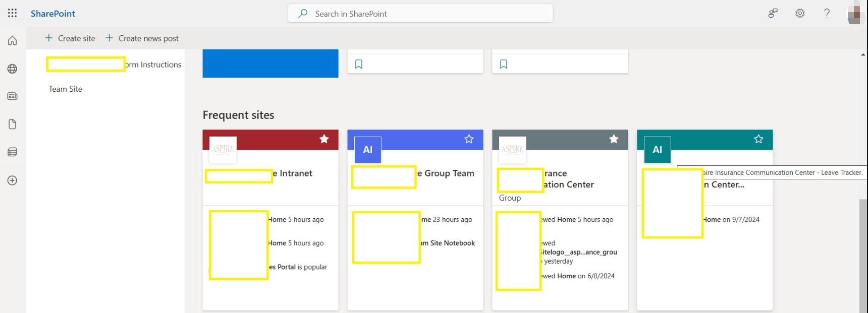This screenshot has height=313, width=868.
Task: Click Create news post button
Action: coord(142,38)
